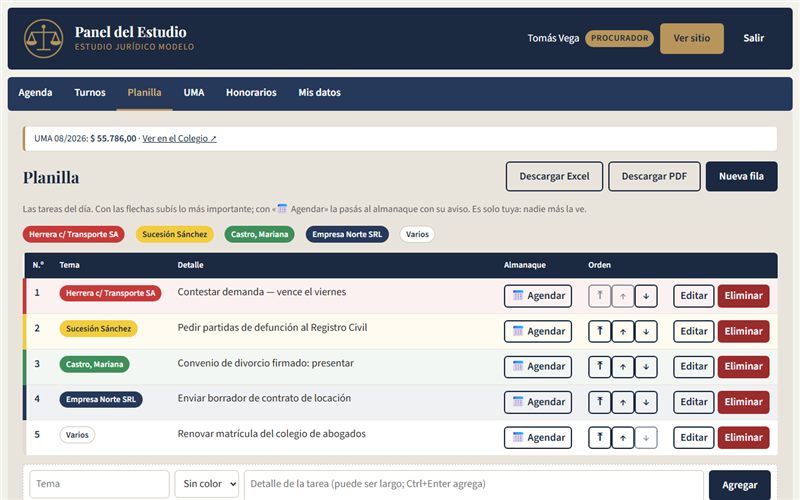
Task: Delete the Sucesión Sánchez row
Action: (743, 331)
